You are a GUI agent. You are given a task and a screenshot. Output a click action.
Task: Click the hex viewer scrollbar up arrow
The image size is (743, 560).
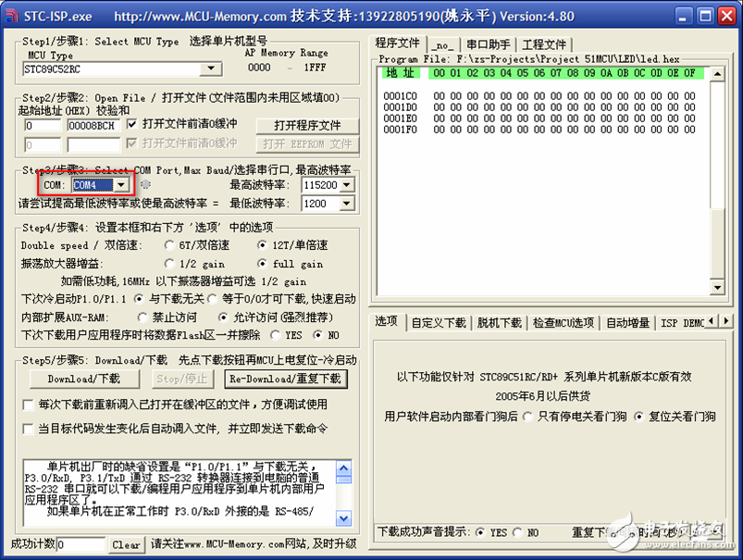tap(717, 74)
